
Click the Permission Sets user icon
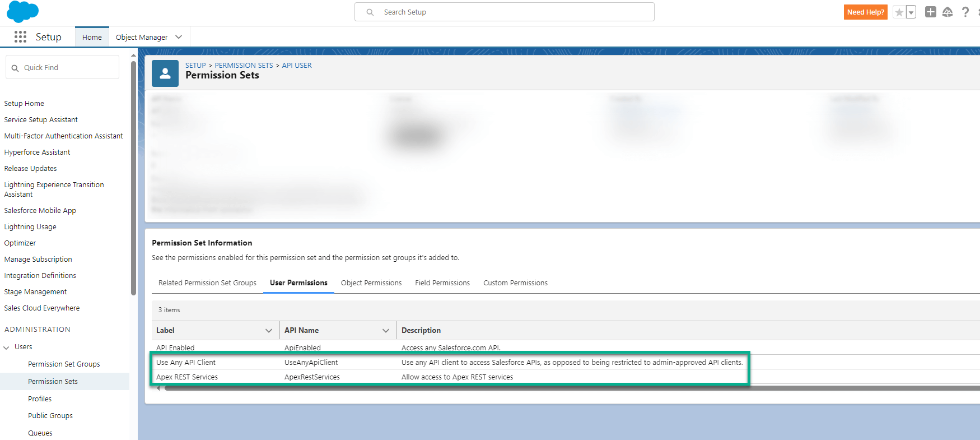click(x=165, y=73)
